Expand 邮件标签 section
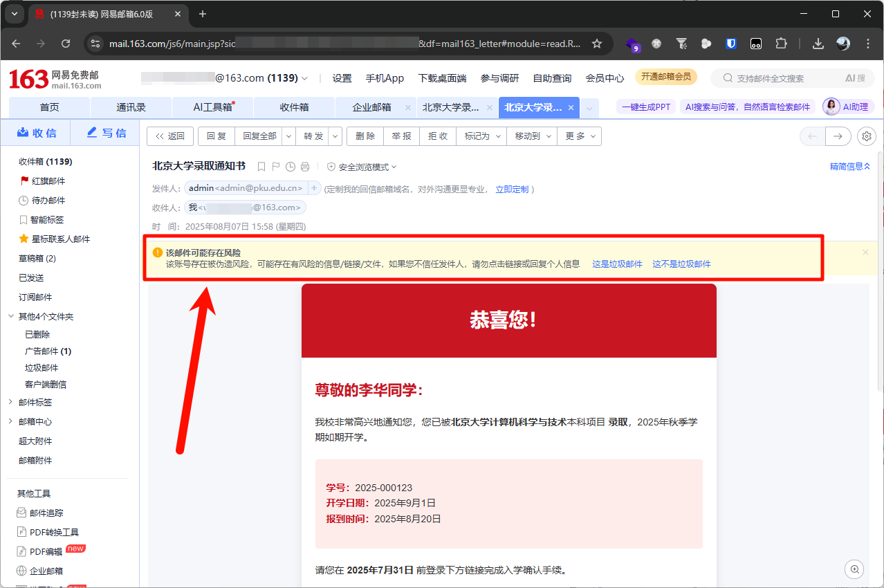The height and width of the screenshot is (588, 884). click(x=10, y=402)
